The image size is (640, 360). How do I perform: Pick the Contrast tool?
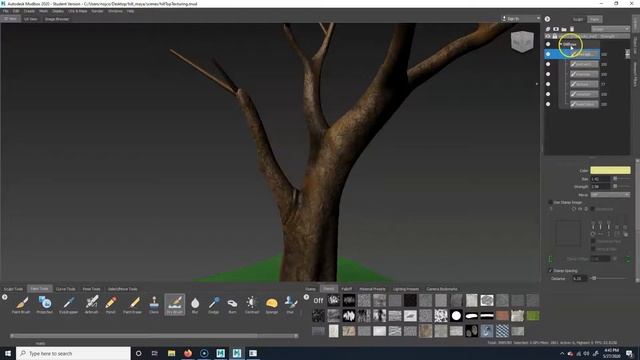(x=252, y=304)
